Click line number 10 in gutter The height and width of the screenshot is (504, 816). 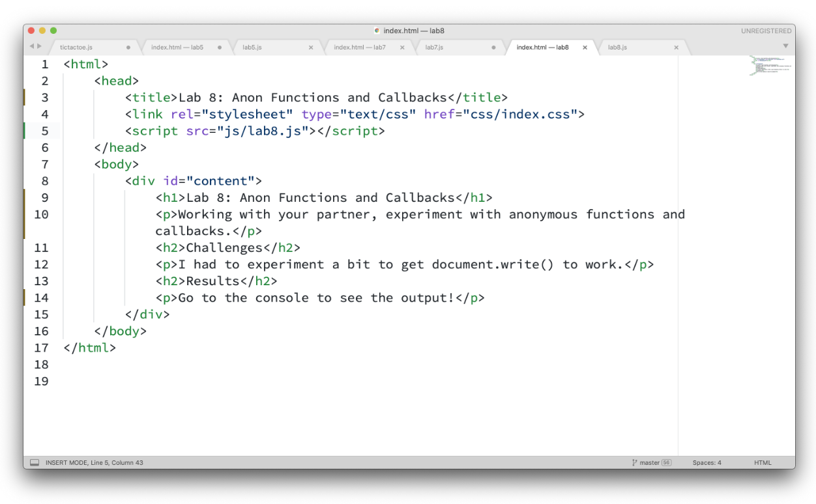(x=41, y=214)
